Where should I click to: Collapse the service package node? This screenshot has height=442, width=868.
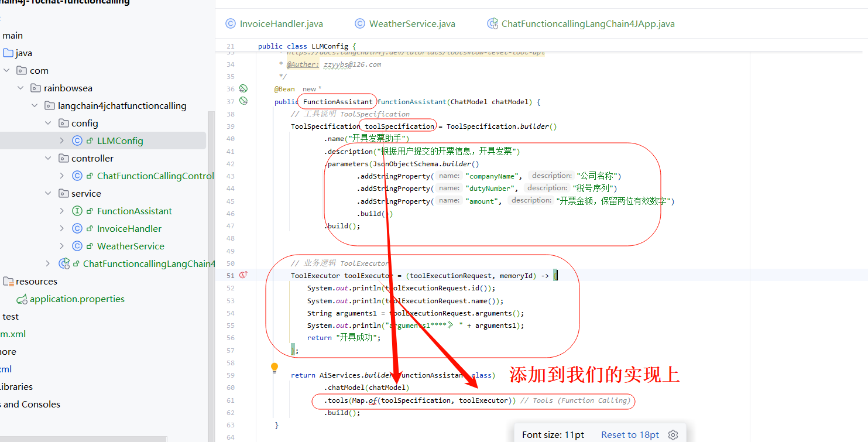point(49,194)
